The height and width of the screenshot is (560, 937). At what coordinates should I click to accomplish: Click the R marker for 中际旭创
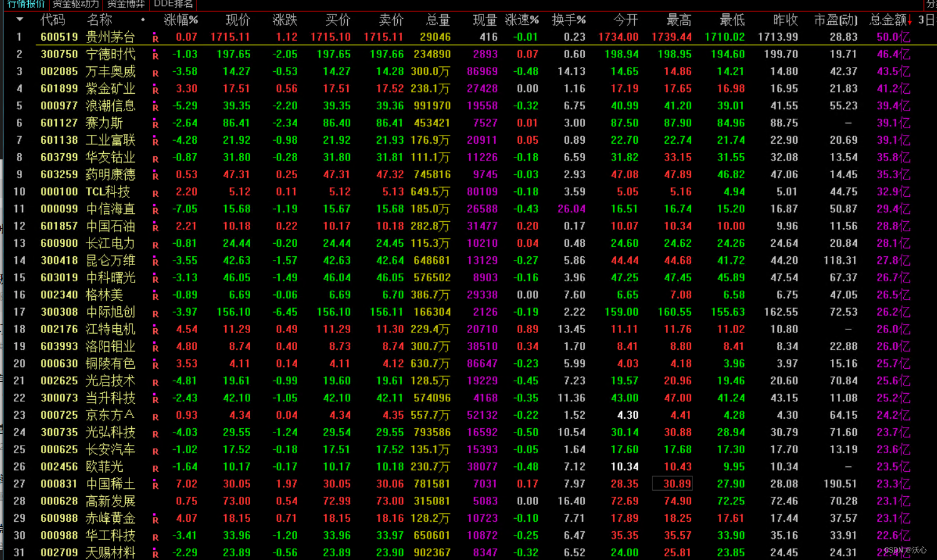[155, 313]
